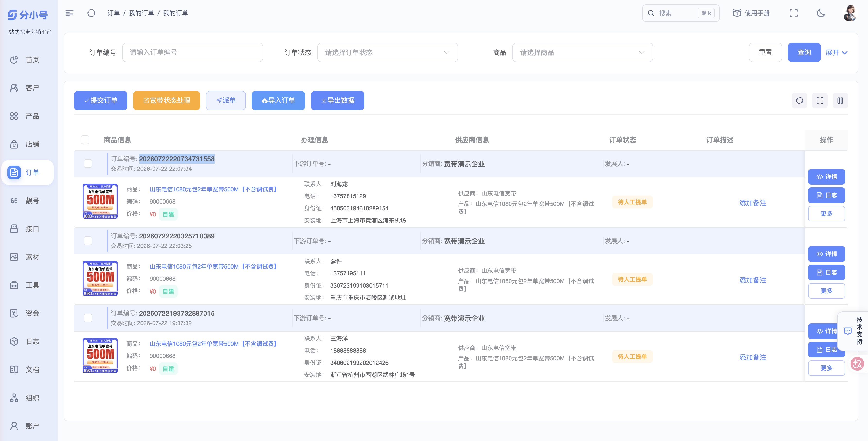
Task: Expand table to fullscreen icon
Action: [820, 100]
